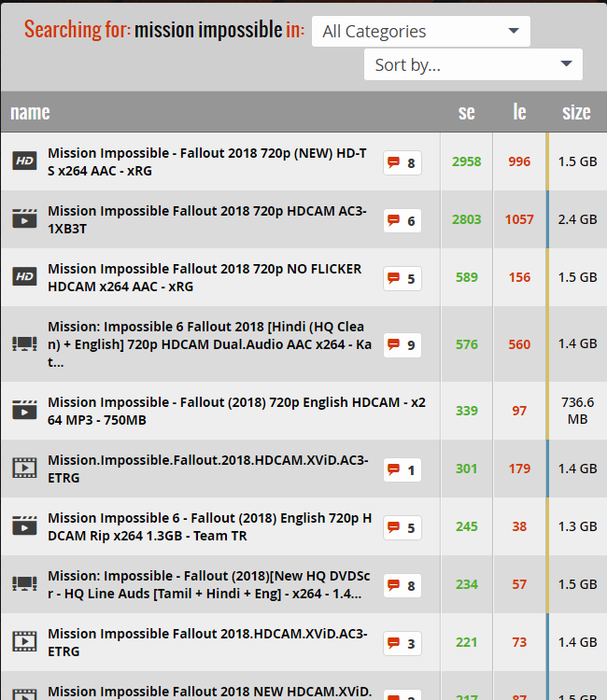This screenshot has width=607, height=700.
Task: Click clapperboard icon of 720p HDCAM AC3-1XB3T row
Action: [24, 218]
